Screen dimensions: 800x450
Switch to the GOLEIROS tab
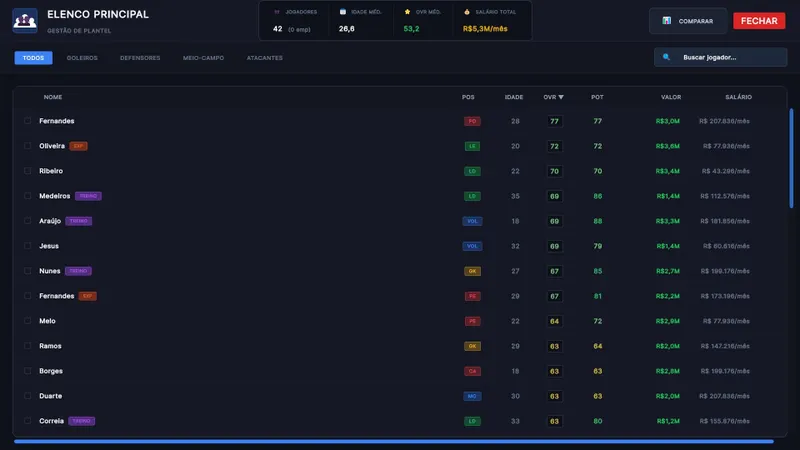pos(82,58)
